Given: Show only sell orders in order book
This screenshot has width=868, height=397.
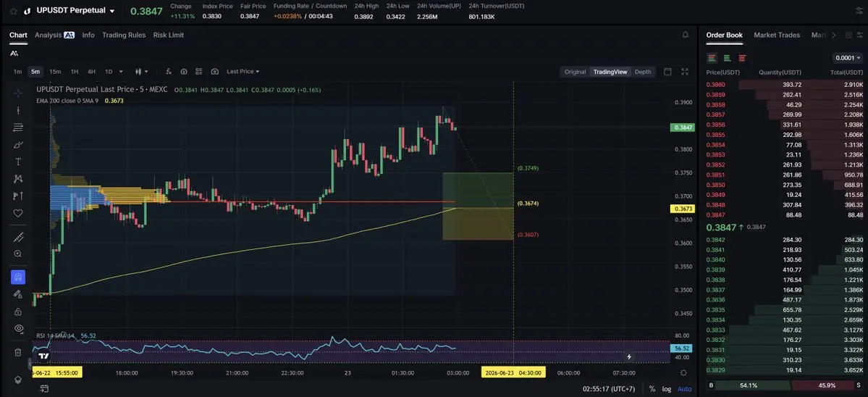Looking at the screenshot, I should click(742, 58).
